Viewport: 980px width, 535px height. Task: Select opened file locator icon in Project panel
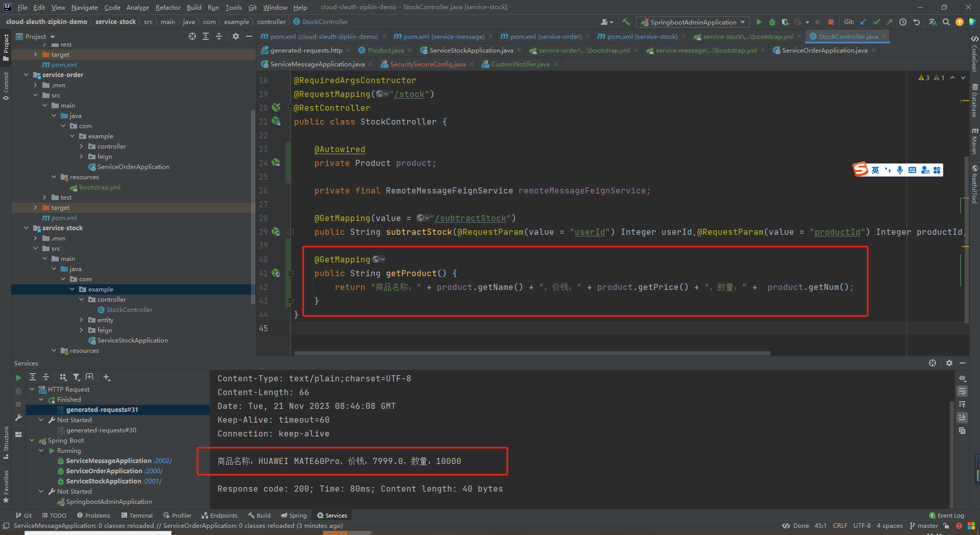pyautogui.click(x=192, y=36)
